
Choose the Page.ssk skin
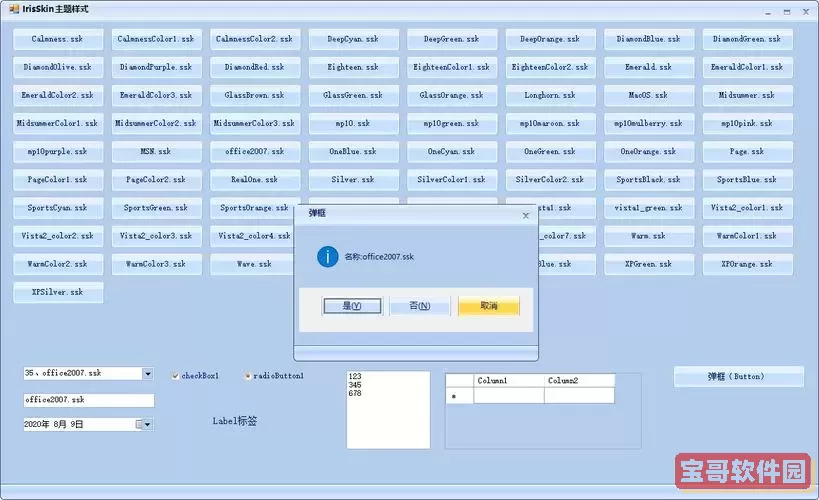(747, 152)
